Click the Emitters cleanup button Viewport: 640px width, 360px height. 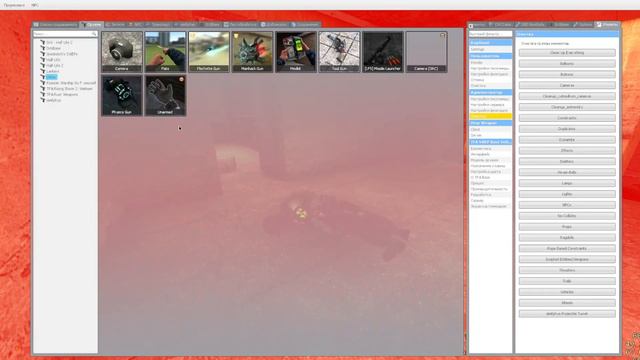click(x=567, y=162)
